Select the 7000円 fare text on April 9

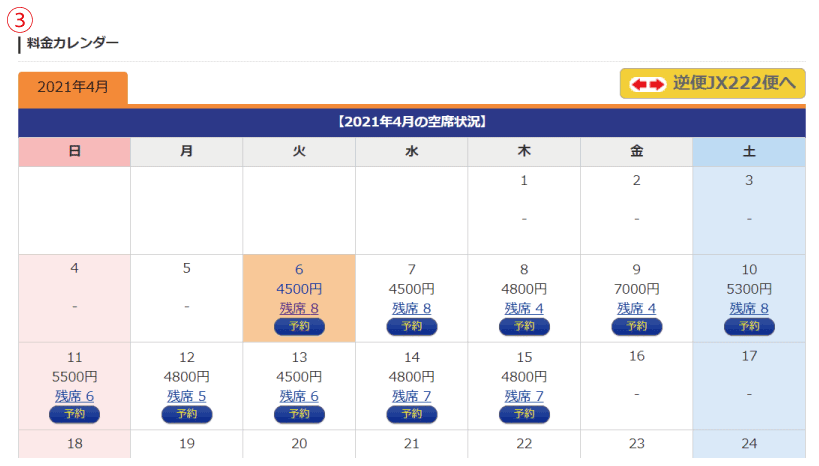click(637, 289)
